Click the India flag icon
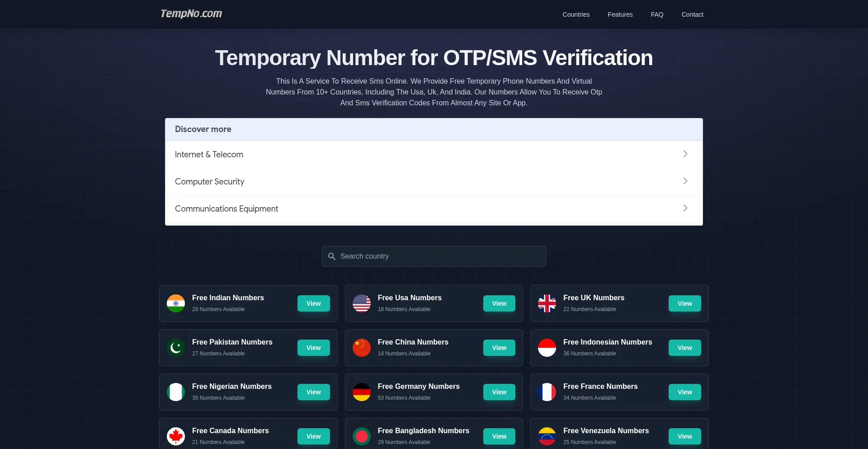 coord(176,303)
